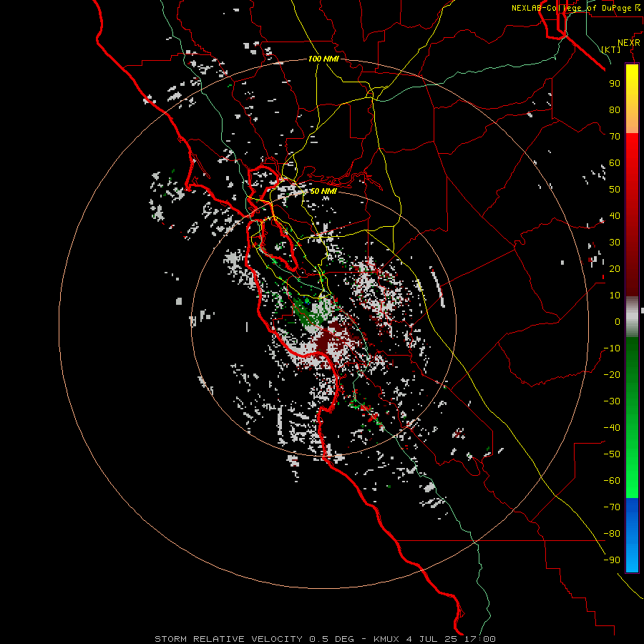
Task: Click the positive 10 scale value
Action: 615,296
